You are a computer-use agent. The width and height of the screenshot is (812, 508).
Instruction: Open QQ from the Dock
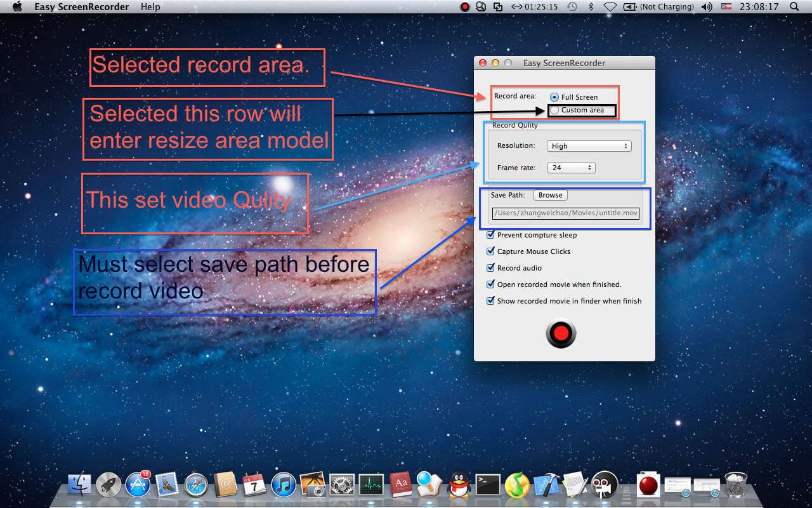point(458,485)
